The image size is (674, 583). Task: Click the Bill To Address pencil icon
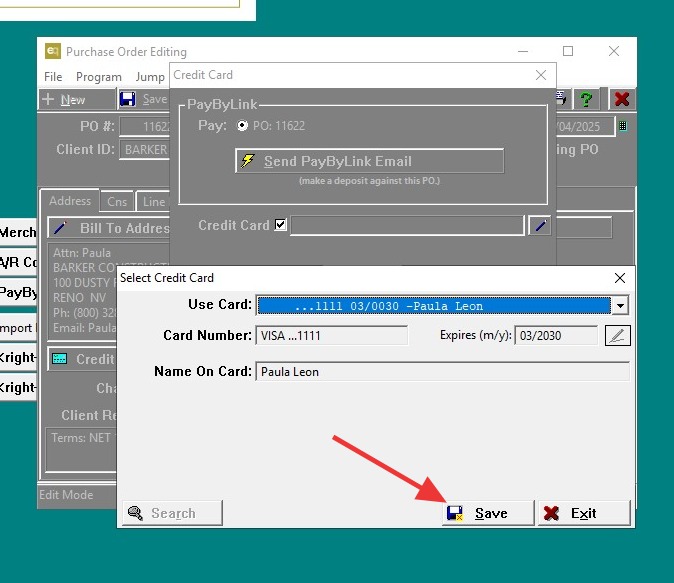[x=60, y=228]
